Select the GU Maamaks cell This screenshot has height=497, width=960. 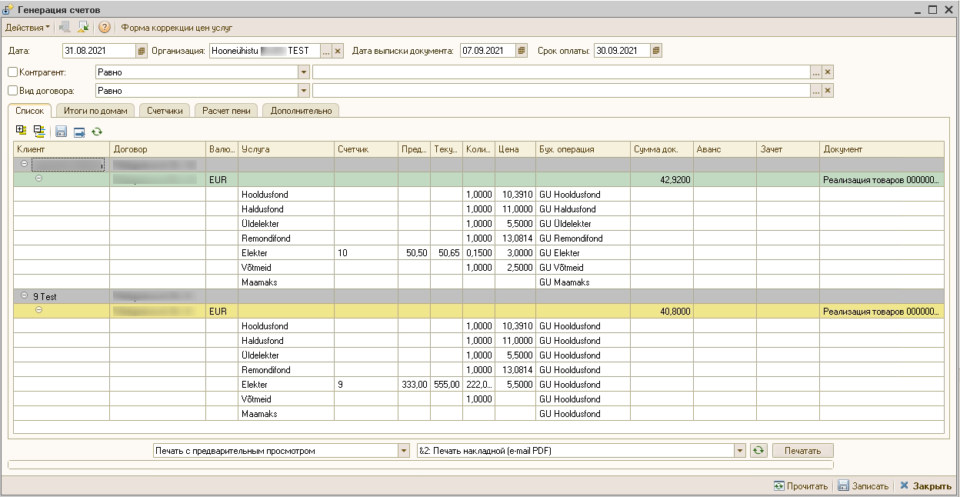pos(583,282)
